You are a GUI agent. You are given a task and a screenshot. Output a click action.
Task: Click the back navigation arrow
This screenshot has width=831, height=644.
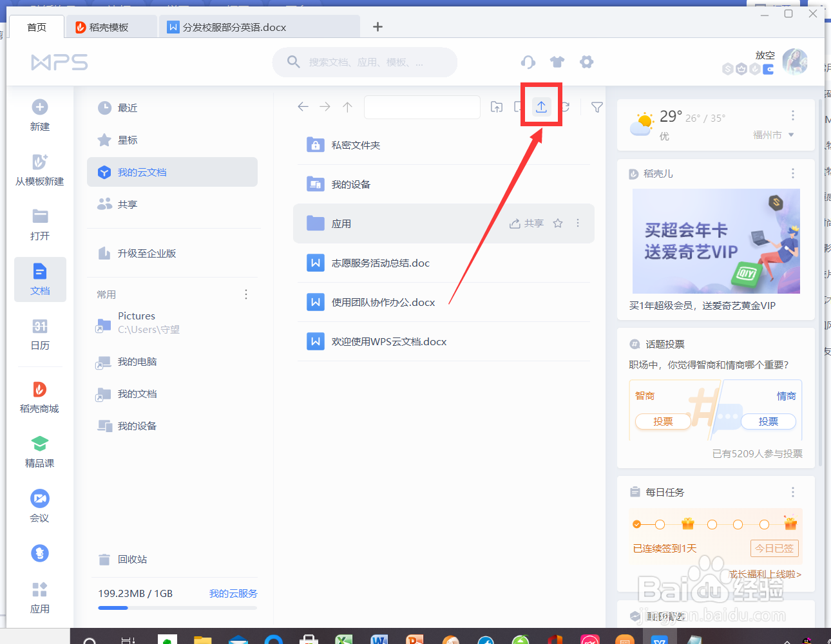tap(303, 107)
